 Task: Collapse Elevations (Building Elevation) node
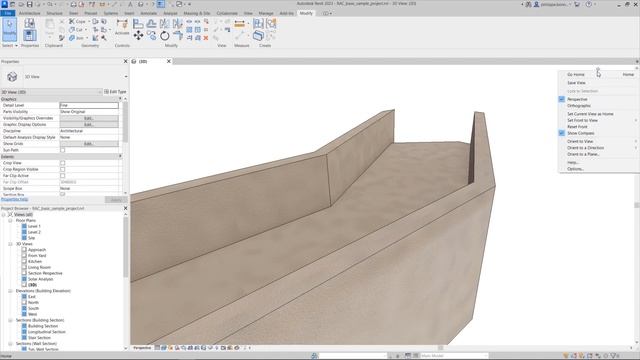click(x=10, y=291)
